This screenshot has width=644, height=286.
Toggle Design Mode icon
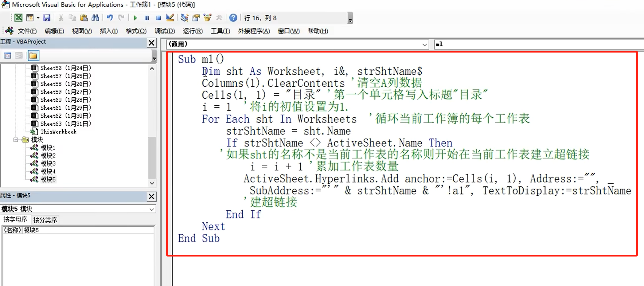170,18
